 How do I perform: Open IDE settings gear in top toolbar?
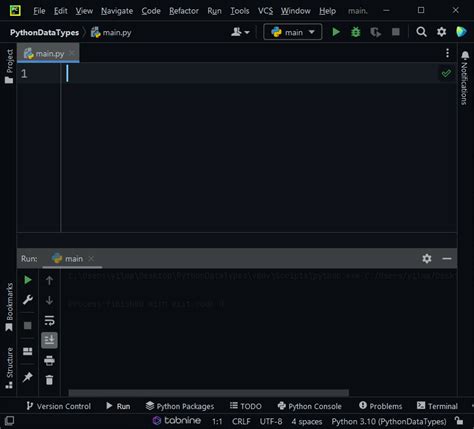(441, 32)
